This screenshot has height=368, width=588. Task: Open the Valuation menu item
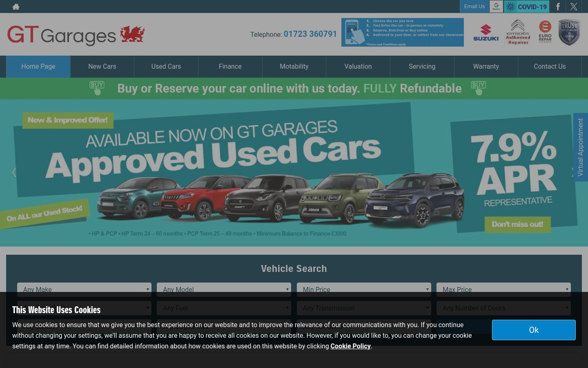coord(358,67)
